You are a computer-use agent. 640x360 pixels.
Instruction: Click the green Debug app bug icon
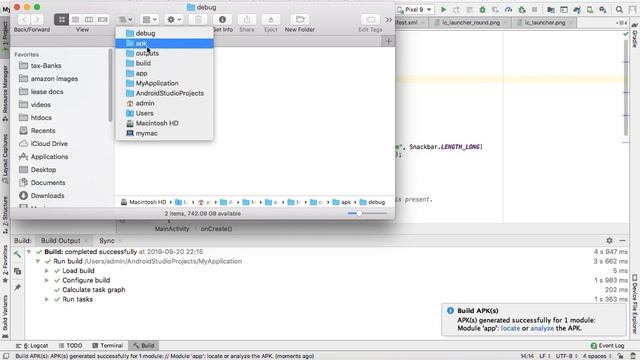482,9
